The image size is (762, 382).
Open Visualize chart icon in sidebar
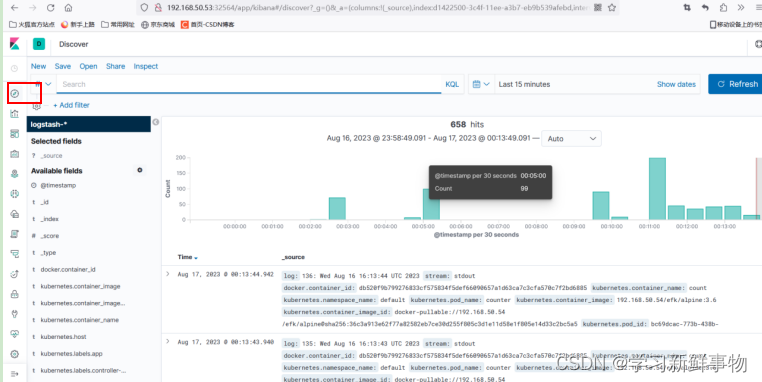tap(15, 114)
